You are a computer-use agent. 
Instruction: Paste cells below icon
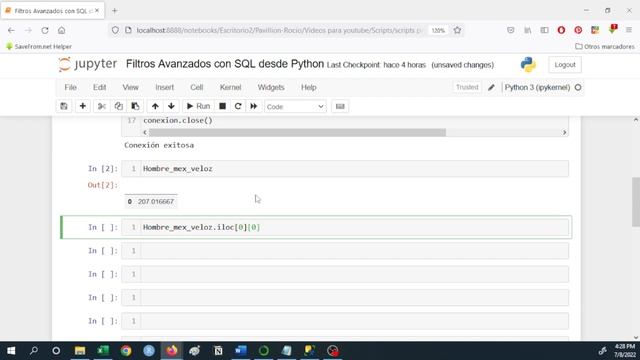135,107
